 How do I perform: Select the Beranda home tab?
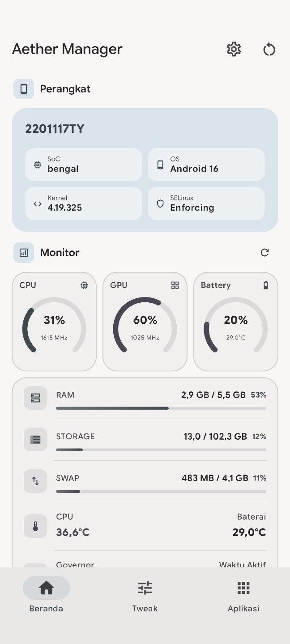[46, 595]
